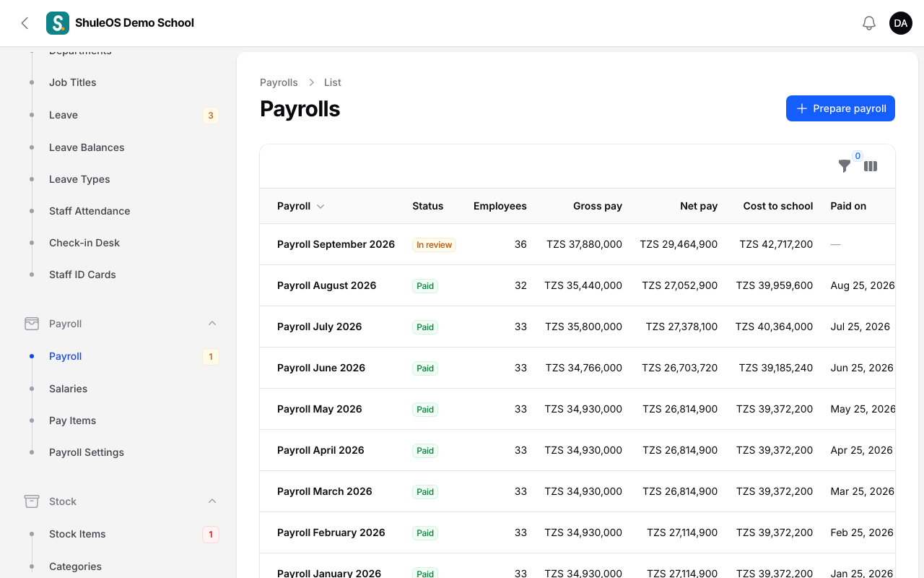The height and width of the screenshot is (578, 924).
Task: Open the DA user avatar menu
Action: (901, 23)
